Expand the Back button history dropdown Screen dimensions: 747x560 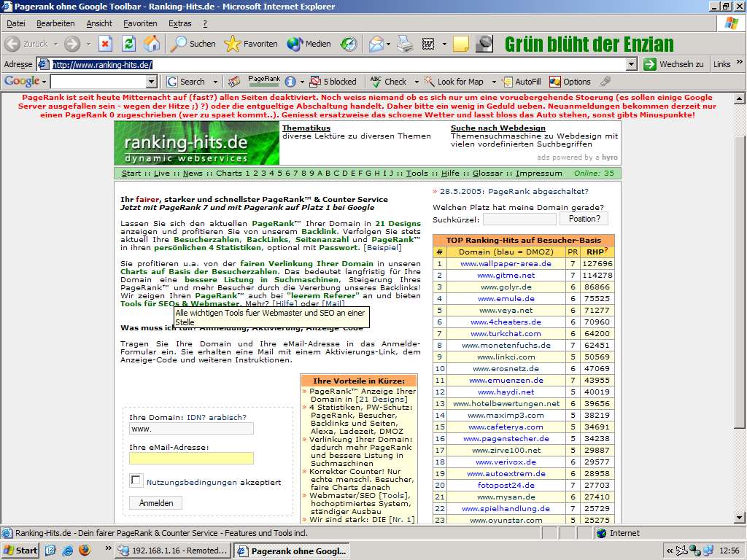(x=55, y=44)
